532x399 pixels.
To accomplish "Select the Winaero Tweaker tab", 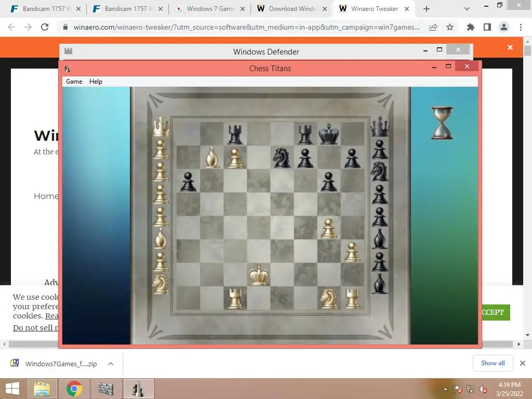I will click(x=375, y=9).
